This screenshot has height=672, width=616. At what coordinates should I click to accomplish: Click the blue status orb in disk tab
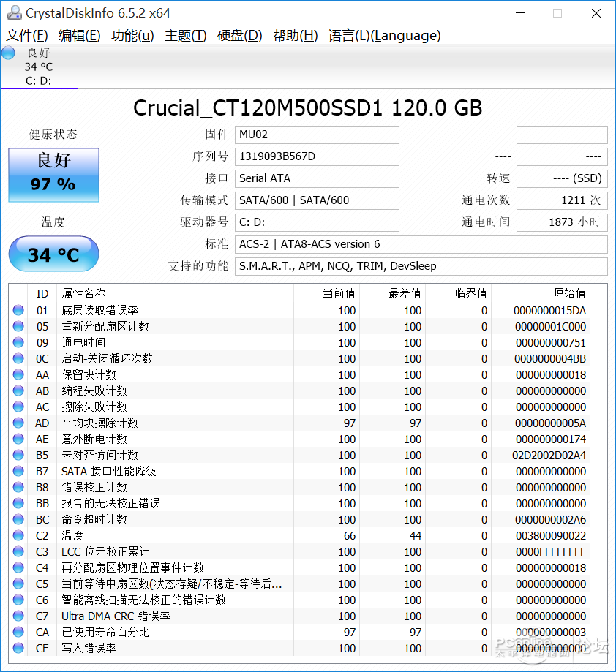point(8,53)
